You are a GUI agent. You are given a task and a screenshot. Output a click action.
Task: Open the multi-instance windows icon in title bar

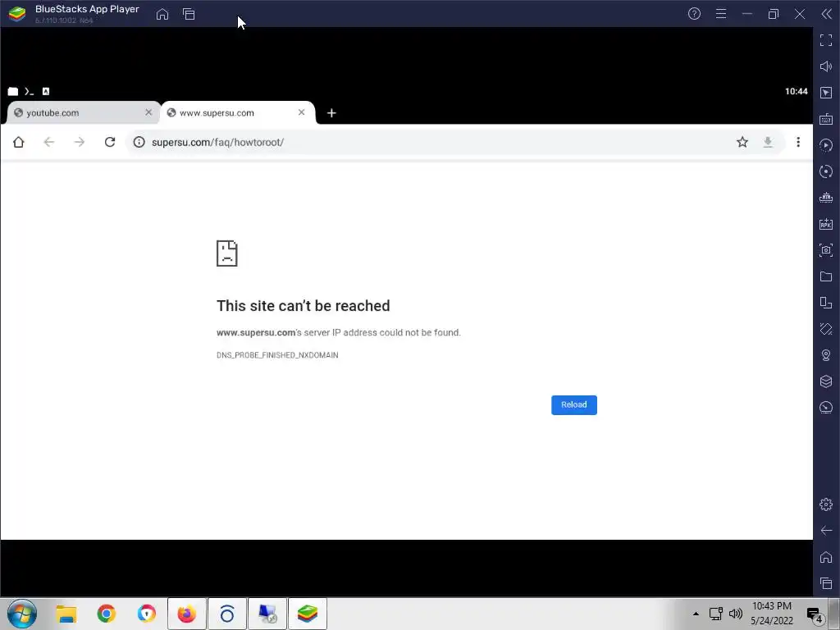coord(189,14)
